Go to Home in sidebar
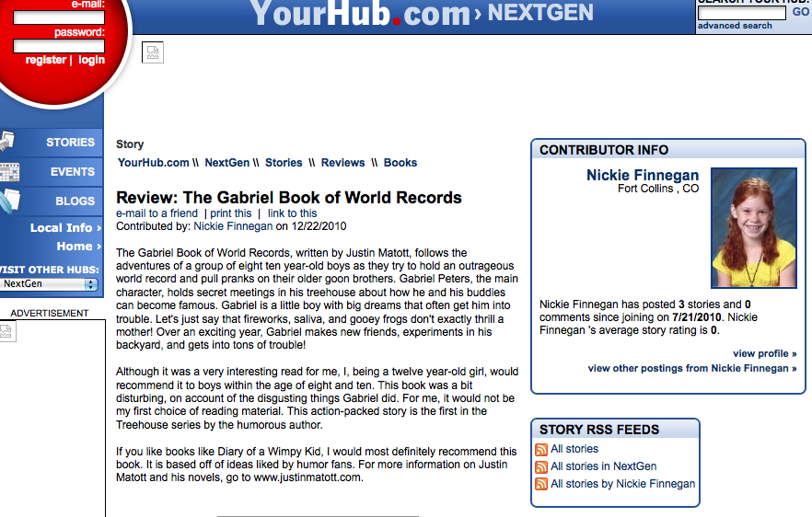This screenshot has height=517, width=812. tap(79, 247)
